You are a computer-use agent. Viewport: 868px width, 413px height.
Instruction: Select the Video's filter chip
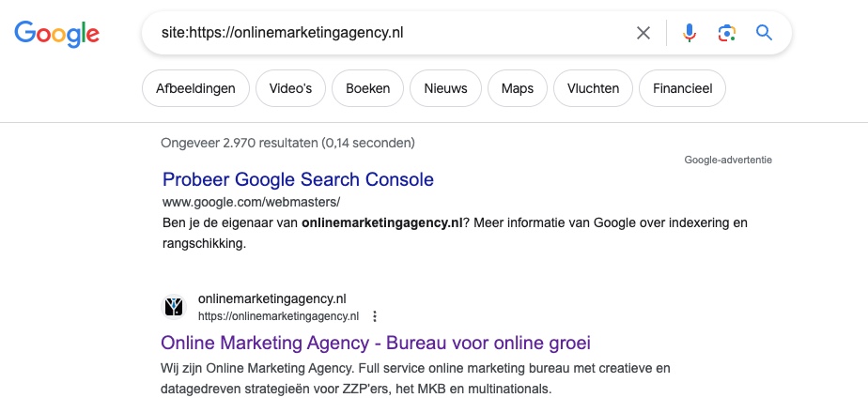[290, 89]
